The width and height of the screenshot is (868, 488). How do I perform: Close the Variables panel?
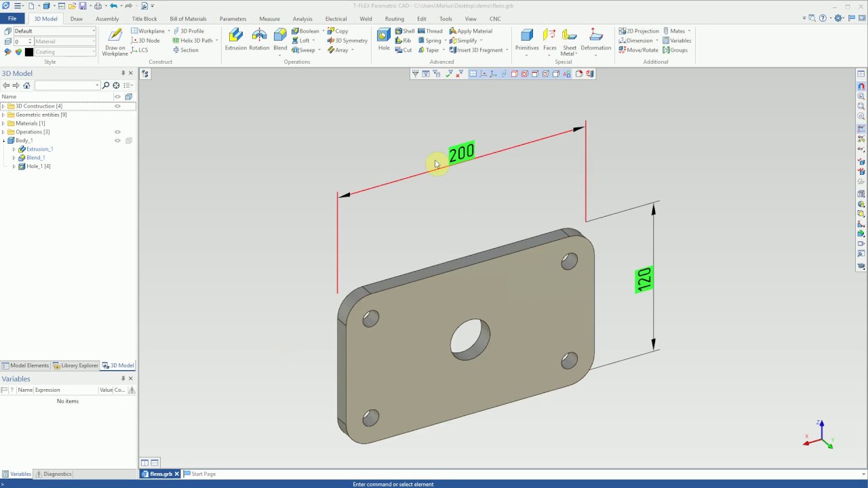coord(131,379)
